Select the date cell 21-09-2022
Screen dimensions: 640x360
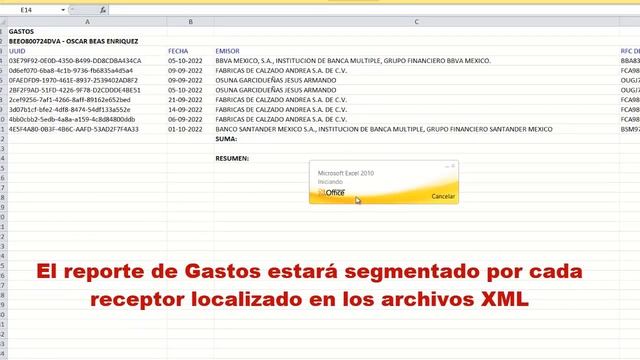[x=190, y=100]
